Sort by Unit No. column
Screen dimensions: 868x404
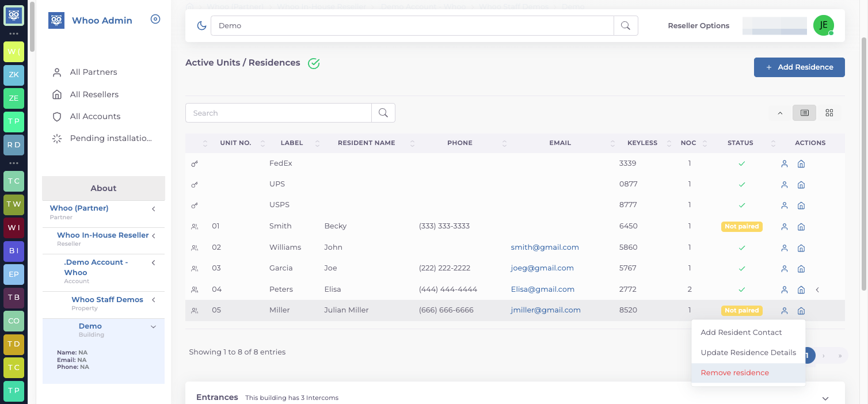[235, 143]
